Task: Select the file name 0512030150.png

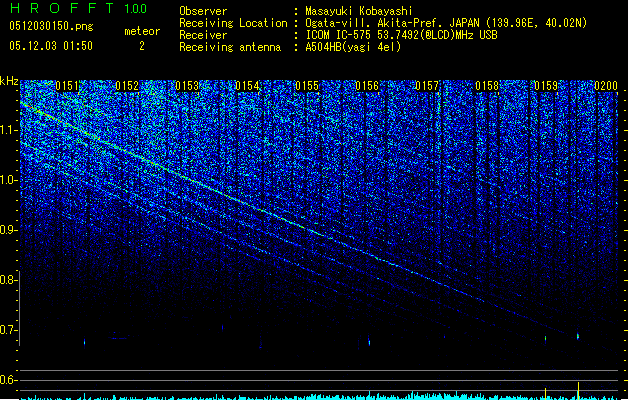Action: [x=51, y=26]
